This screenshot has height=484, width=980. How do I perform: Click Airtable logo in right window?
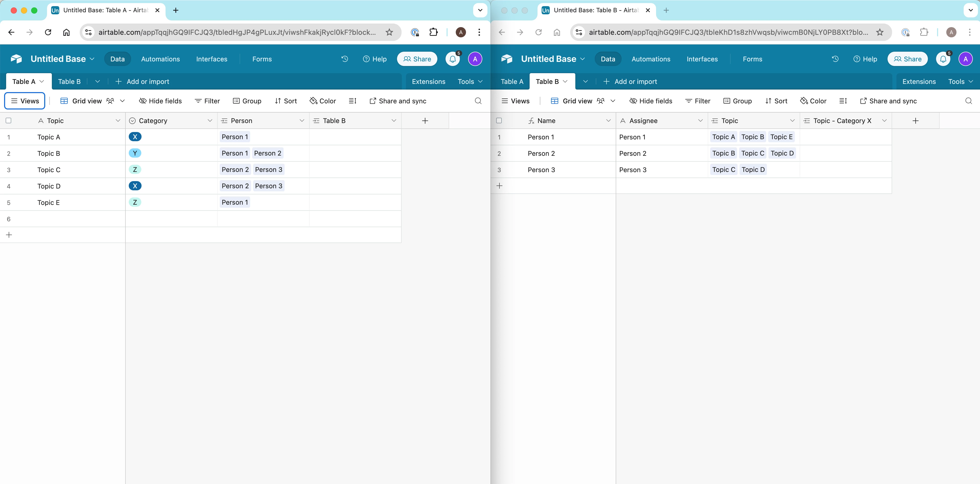pyautogui.click(x=507, y=59)
